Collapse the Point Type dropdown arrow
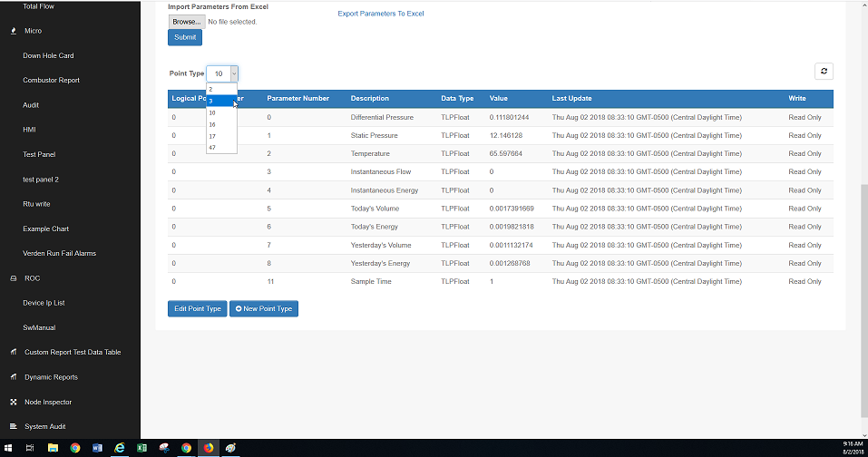Image resolution: width=868 pixels, height=457 pixels. point(233,73)
